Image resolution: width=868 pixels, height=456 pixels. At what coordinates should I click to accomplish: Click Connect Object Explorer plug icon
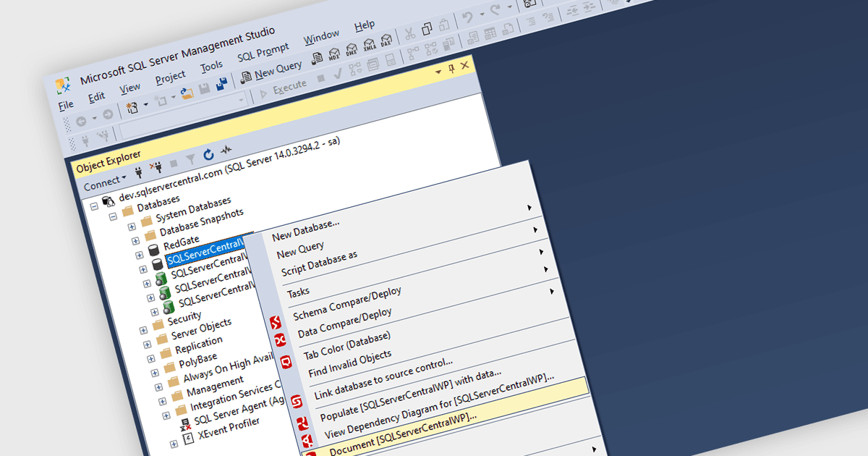click(139, 173)
